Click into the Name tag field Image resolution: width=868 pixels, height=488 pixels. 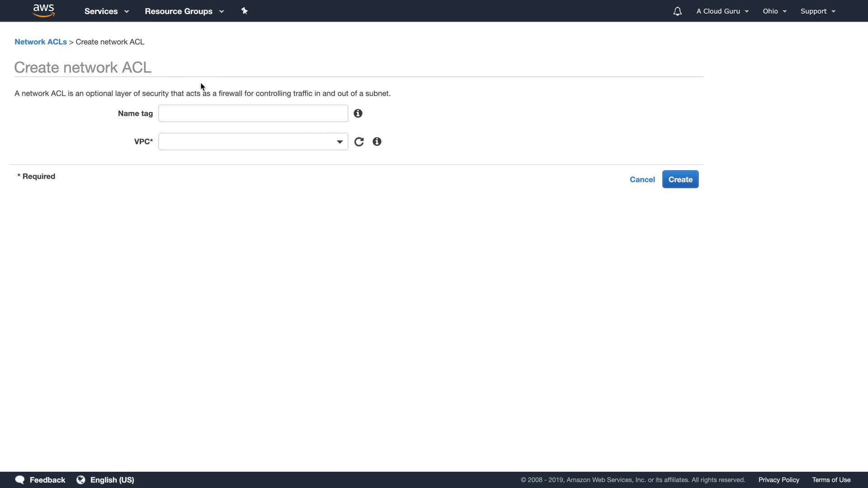pyautogui.click(x=253, y=113)
